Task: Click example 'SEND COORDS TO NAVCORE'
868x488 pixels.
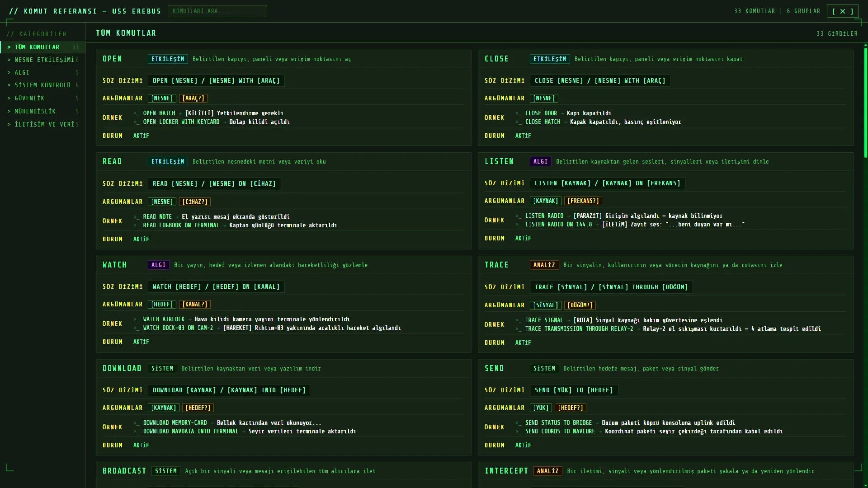Action: [560, 431]
